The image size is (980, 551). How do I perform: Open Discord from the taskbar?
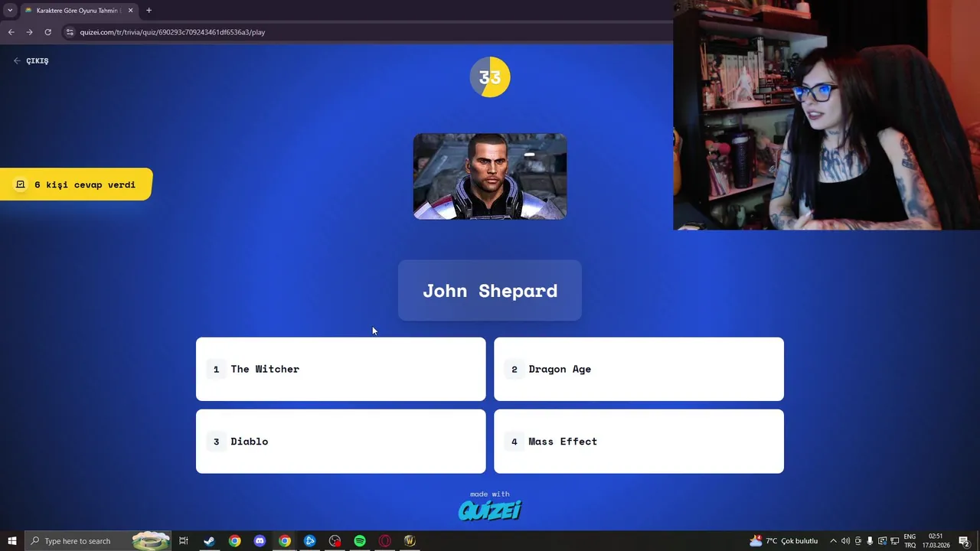pos(260,541)
